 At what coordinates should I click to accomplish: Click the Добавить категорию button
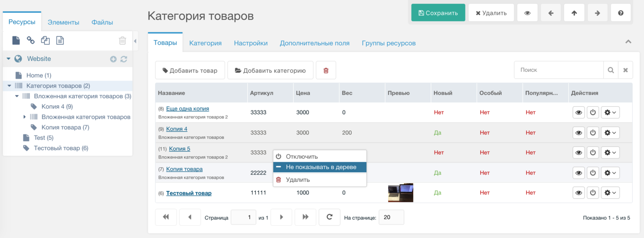(270, 70)
